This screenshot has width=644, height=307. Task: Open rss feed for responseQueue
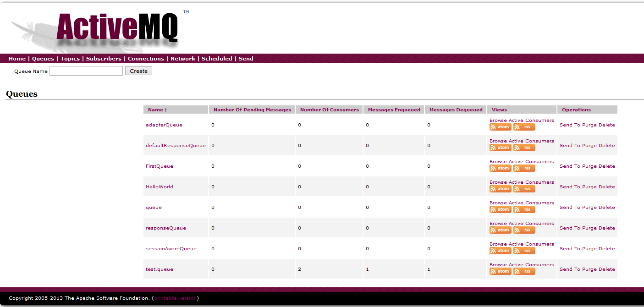point(524,230)
